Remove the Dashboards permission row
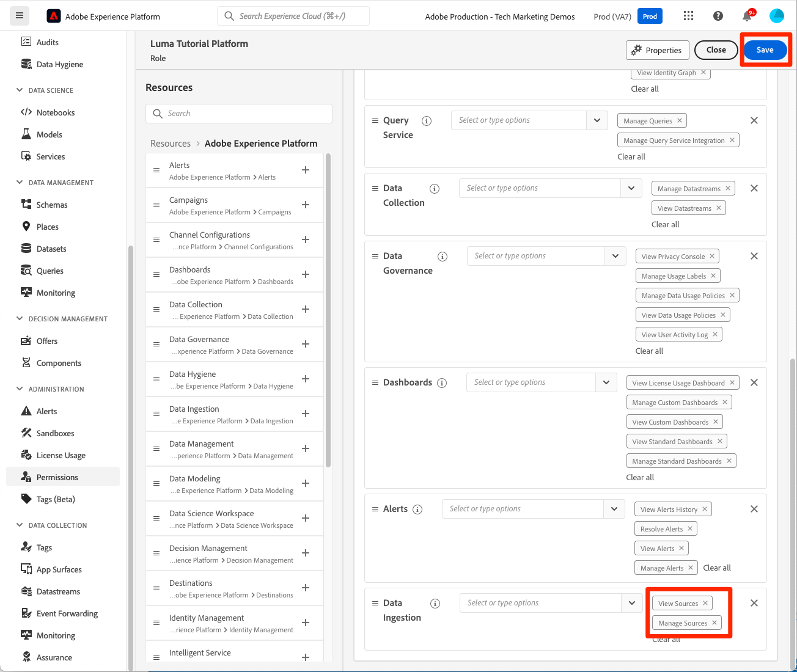Viewport: 797px width, 672px height. pyautogui.click(x=754, y=382)
